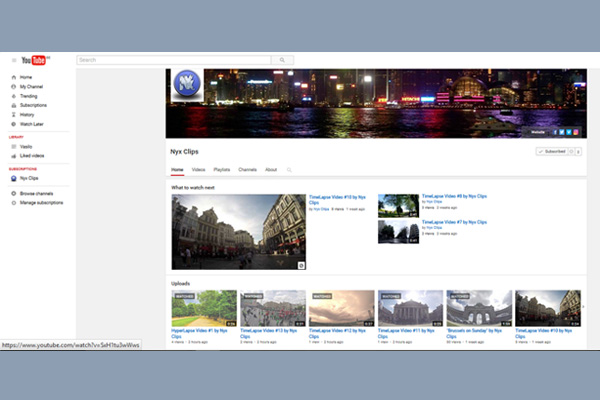Go to Watch Later in sidebar
600x400 pixels.
(x=32, y=124)
